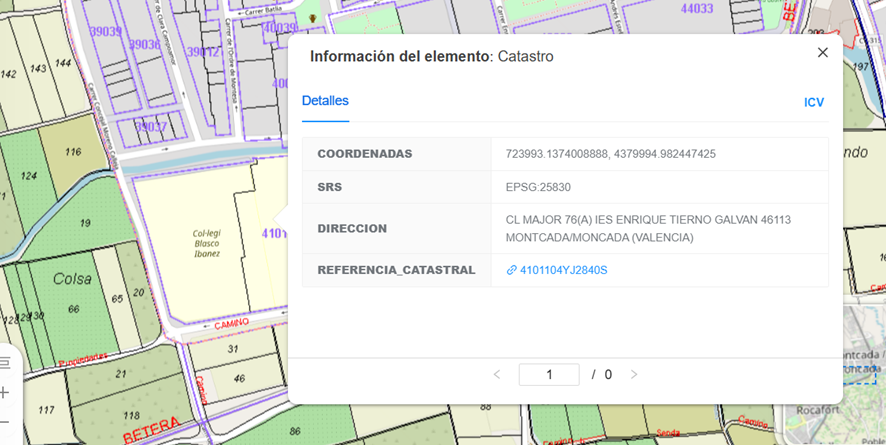Click the red CAMINO road label
Viewport: 886px width, 445px height.
232,324
